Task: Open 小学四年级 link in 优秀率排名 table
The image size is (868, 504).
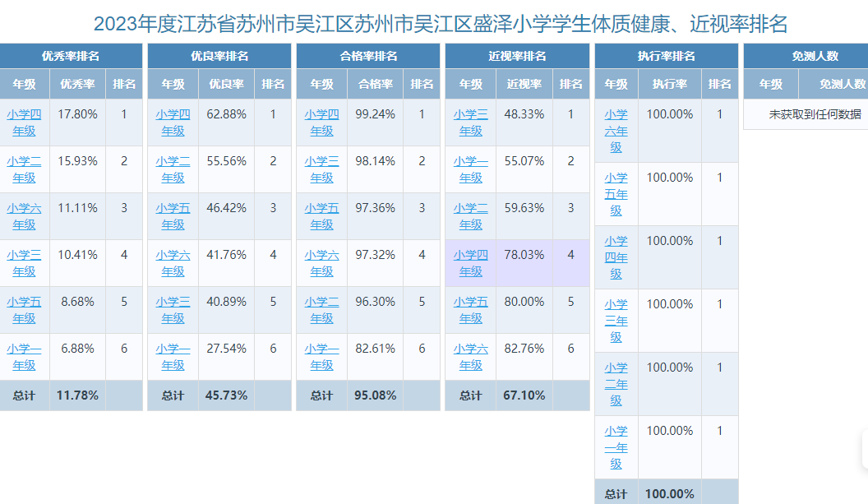Action: (25, 123)
